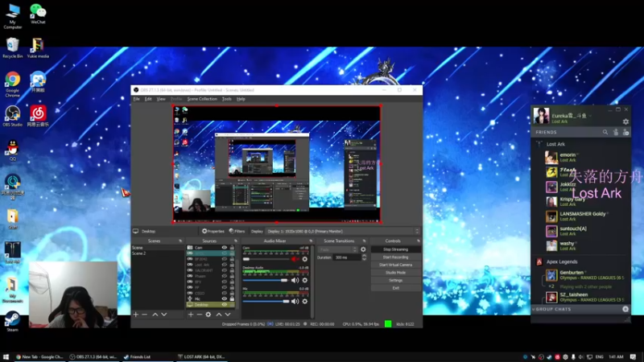This screenshot has height=362, width=644.
Task: Open the Tools menu in OBS
Action: point(227,99)
